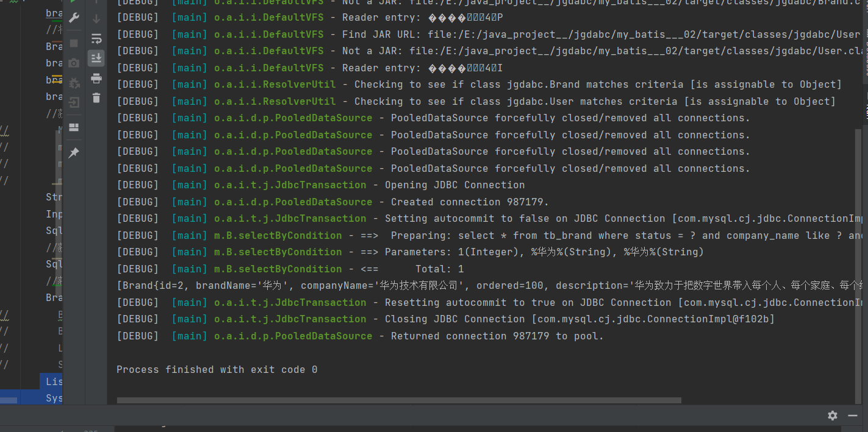Open run configuration wrench settings
This screenshot has width=868, height=432.
tap(74, 18)
